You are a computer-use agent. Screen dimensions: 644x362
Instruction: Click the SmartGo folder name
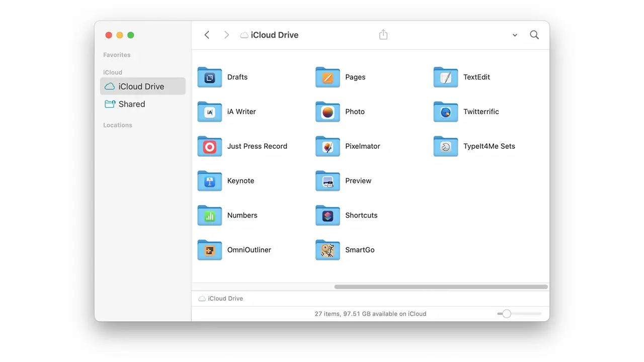click(x=360, y=250)
